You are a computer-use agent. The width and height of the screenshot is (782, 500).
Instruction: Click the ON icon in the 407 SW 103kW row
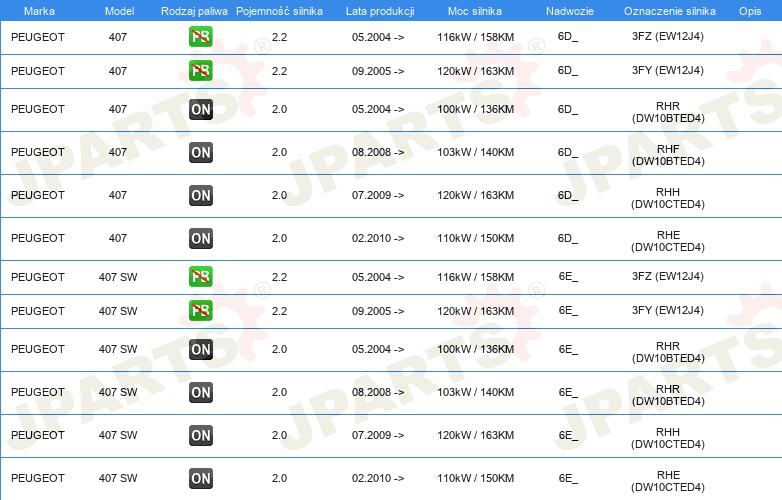point(200,392)
